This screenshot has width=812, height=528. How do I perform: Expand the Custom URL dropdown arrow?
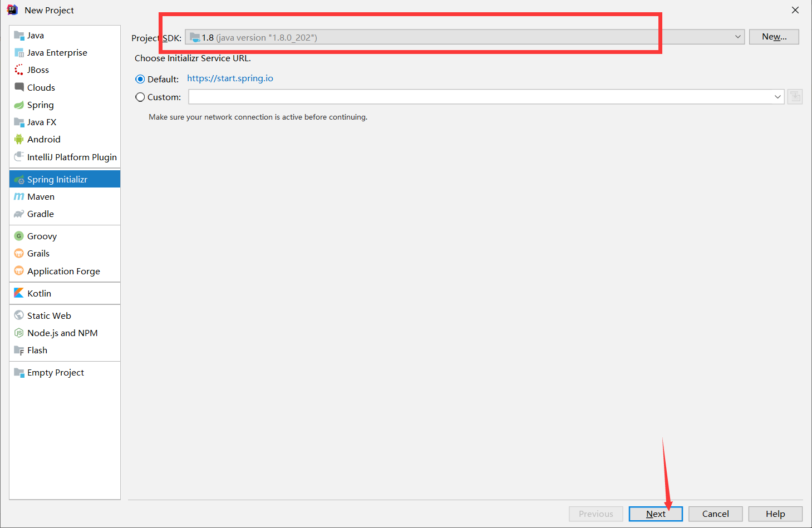coord(777,97)
